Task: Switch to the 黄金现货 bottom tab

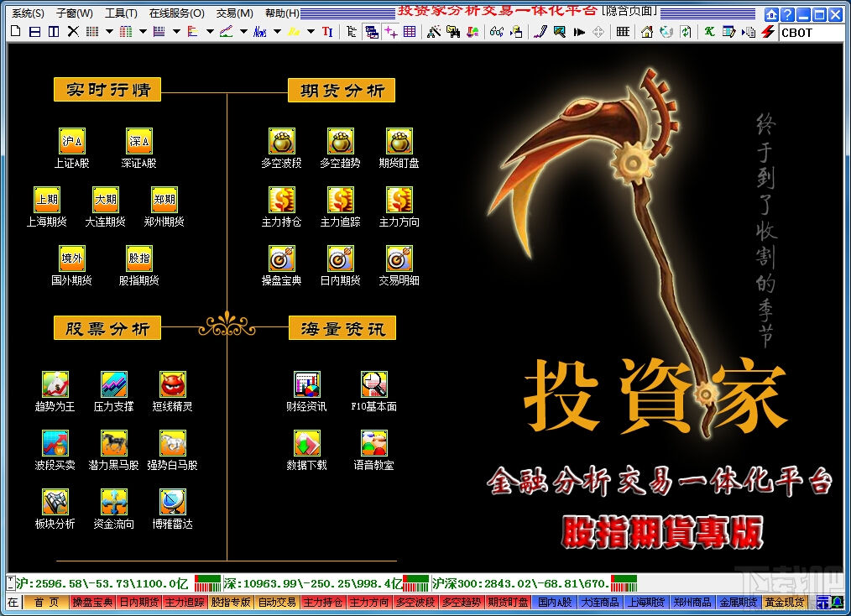Action: point(785,602)
